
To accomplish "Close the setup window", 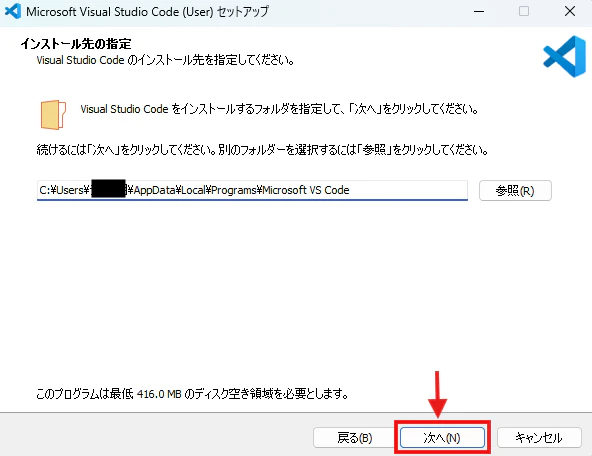I will [570, 11].
